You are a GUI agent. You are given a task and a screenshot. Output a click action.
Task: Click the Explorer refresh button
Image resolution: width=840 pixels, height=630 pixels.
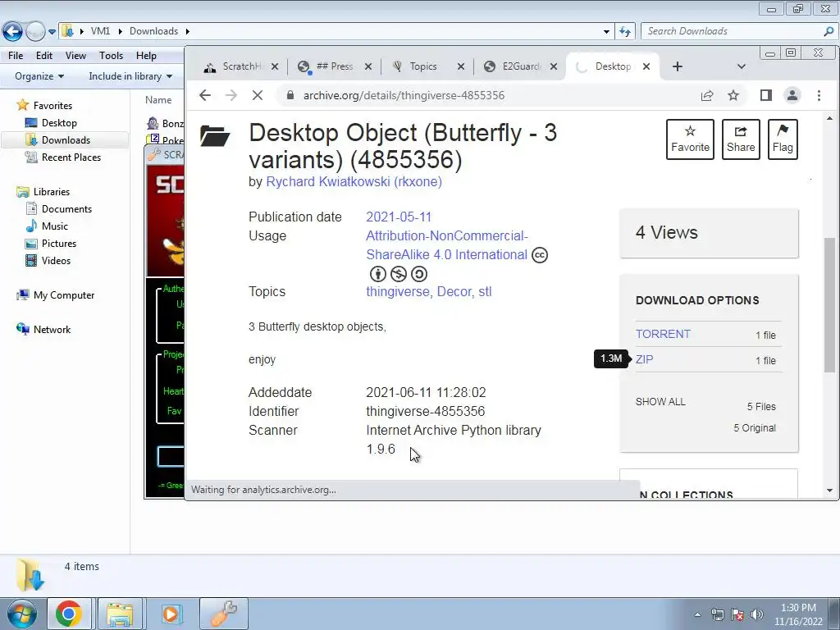click(x=624, y=32)
